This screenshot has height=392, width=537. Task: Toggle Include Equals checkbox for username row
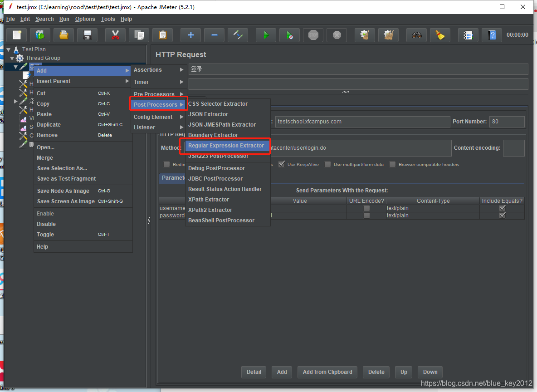(x=503, y=208)
